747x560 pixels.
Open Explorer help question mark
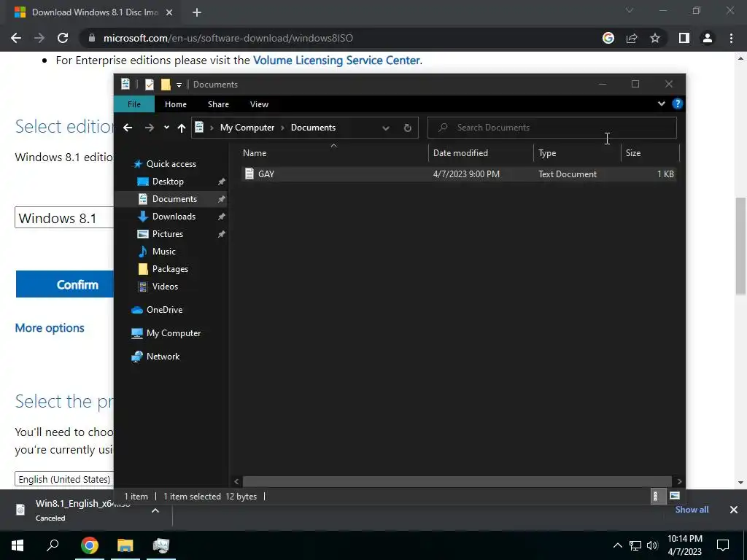pos(677,104)
